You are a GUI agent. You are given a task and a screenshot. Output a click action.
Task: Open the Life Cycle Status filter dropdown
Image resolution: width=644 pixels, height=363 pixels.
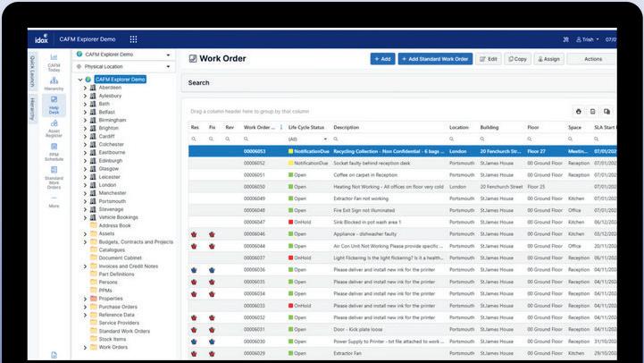325,139
